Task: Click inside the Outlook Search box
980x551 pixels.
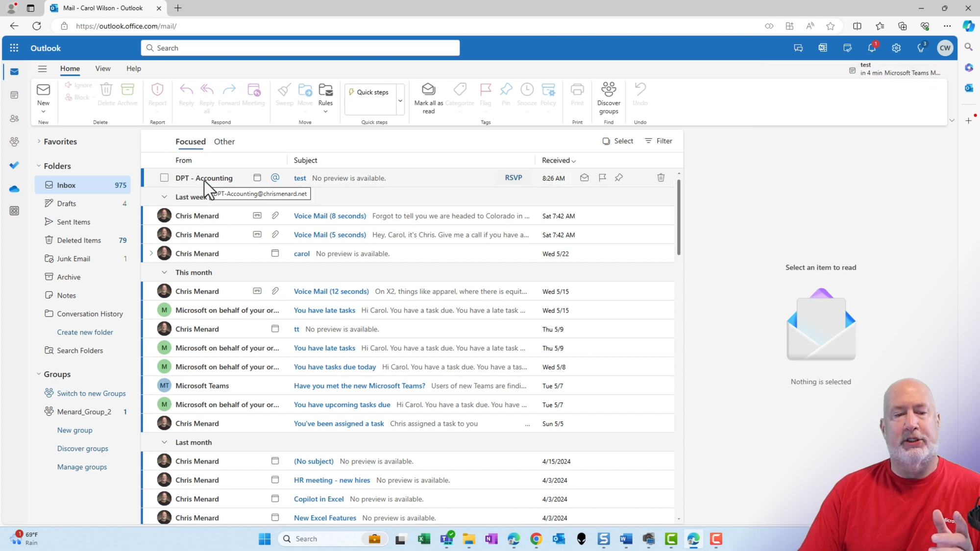Action: pyautogui.click(x=300, y=48)
